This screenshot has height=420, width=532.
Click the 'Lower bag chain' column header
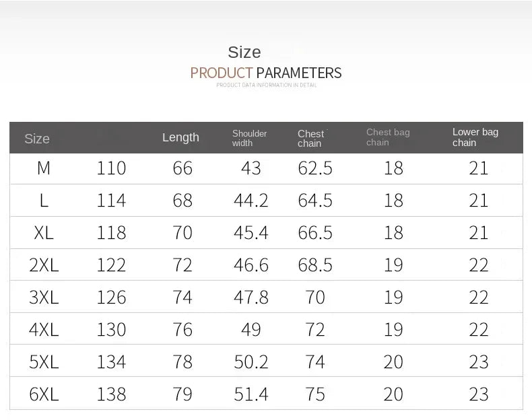(x=475, y=137)
